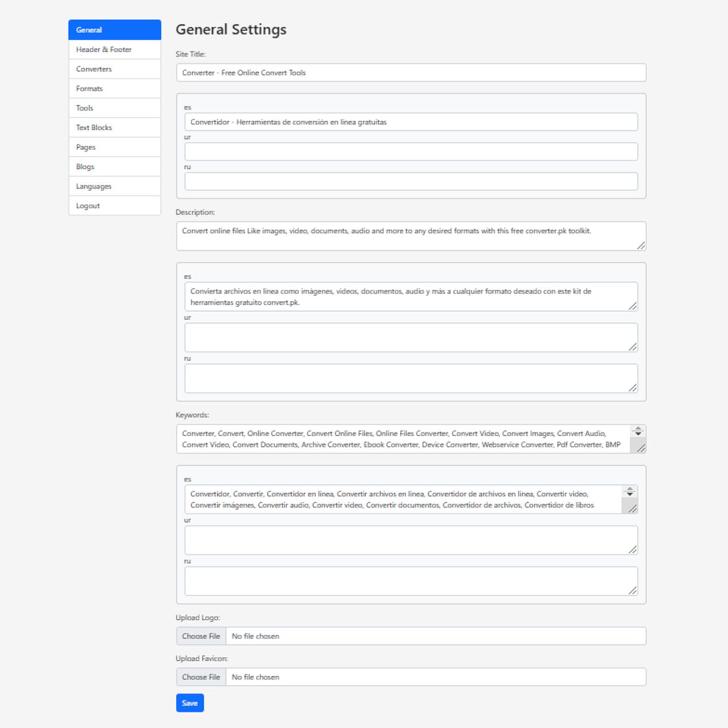This screenshot has width=728, height=728.
Task: Choose File for Upload Logo
Action: point(201,636)
